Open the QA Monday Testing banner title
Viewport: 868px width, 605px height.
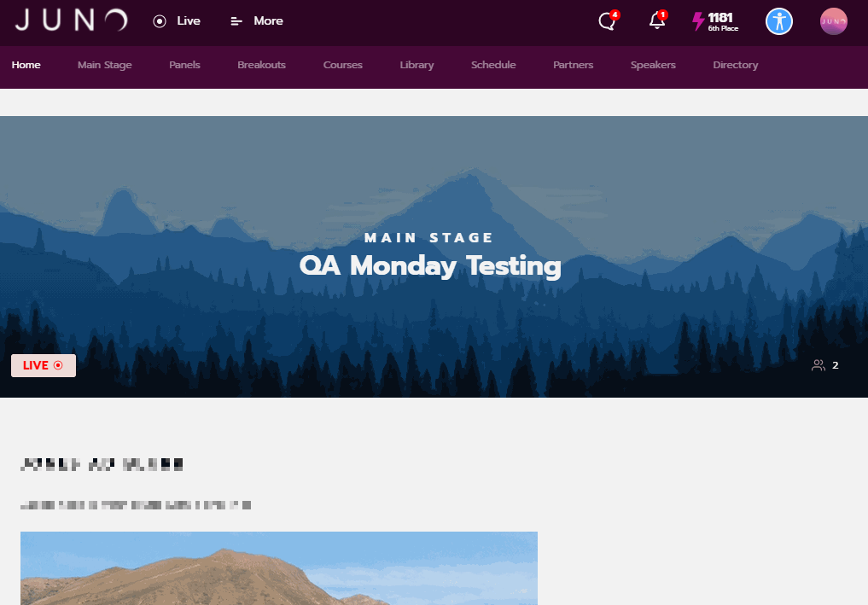(430, 265)
